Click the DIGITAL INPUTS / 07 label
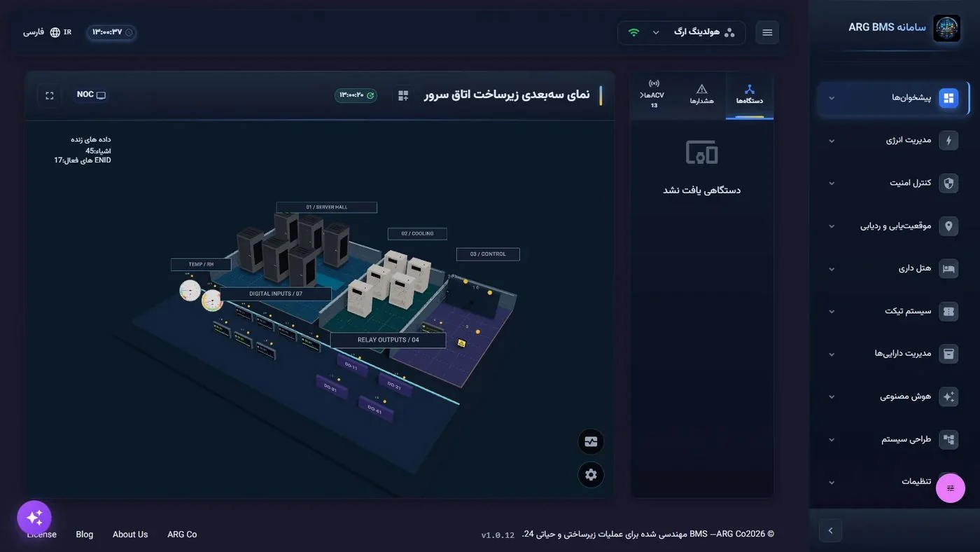This screenshot has width=980, height=552. (276, 294)
